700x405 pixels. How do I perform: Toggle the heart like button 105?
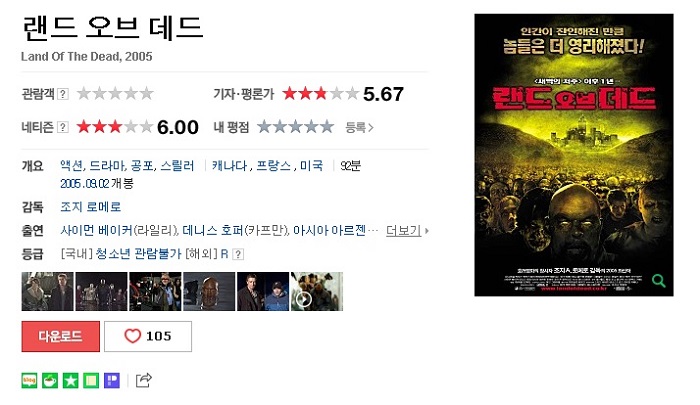coord(148,336)
